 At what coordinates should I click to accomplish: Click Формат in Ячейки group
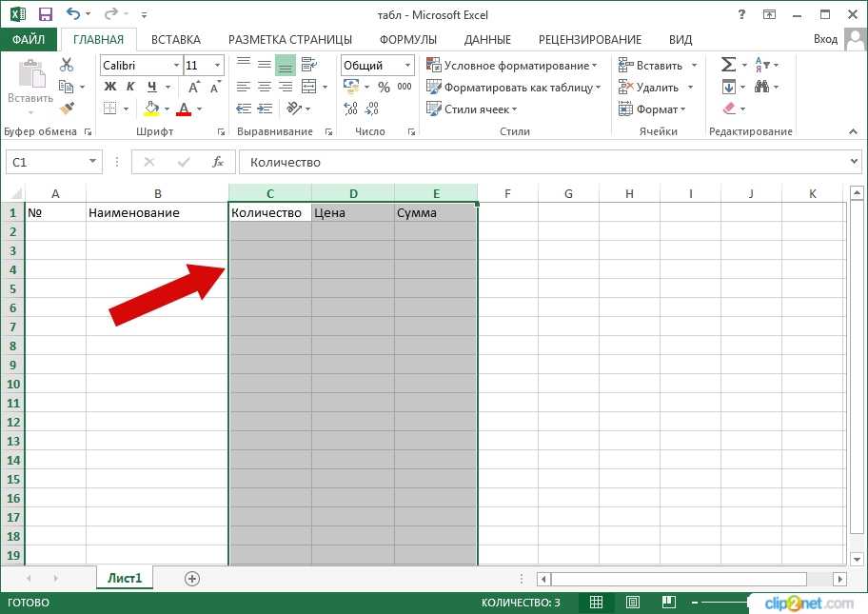pos(652,109)
